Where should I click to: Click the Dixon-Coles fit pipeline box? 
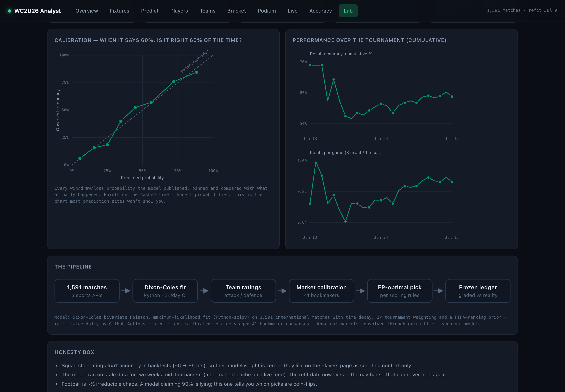pos(165,291)
